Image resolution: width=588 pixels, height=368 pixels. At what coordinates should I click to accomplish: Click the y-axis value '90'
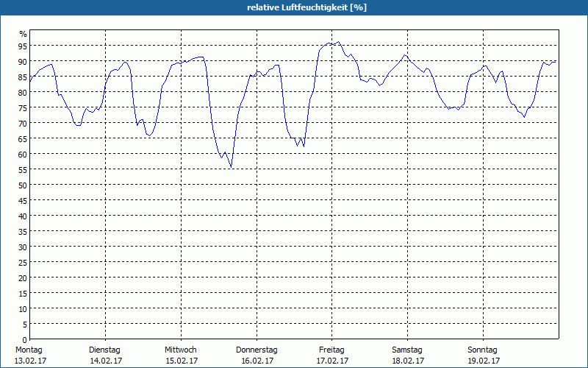coord(23,61)
